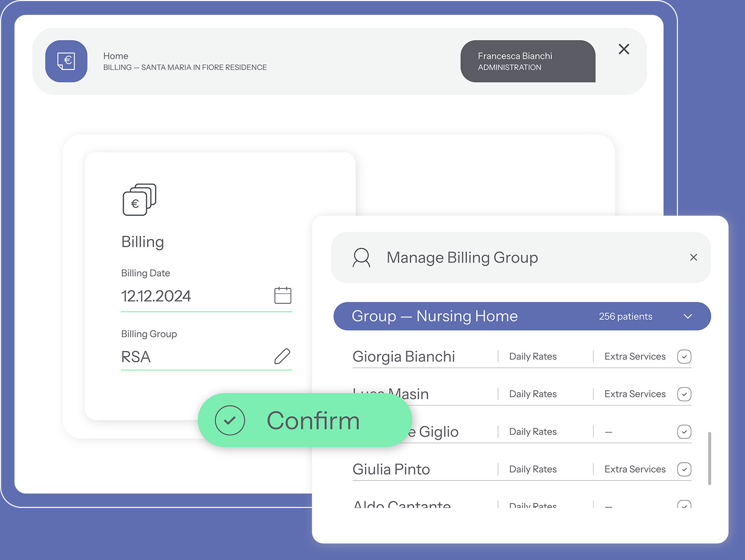Toggle the checkbox for Giulia Pinto
This screenshot has height=560, width=745.
(x=684, y=469)
